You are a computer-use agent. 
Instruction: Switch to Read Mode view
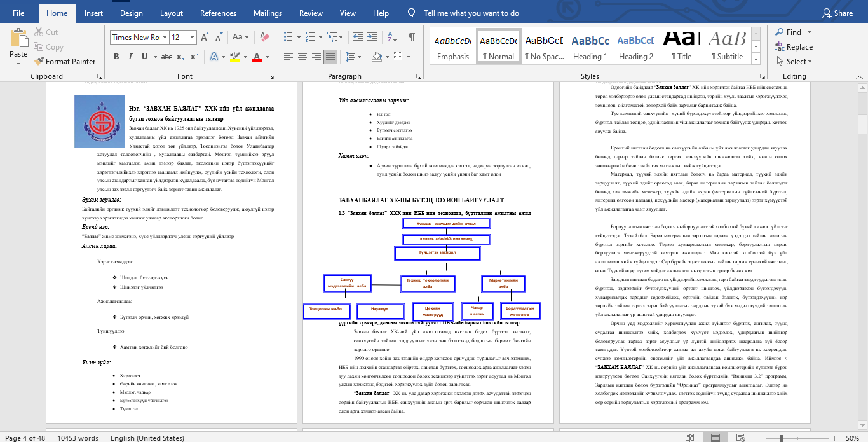(689, 438)
